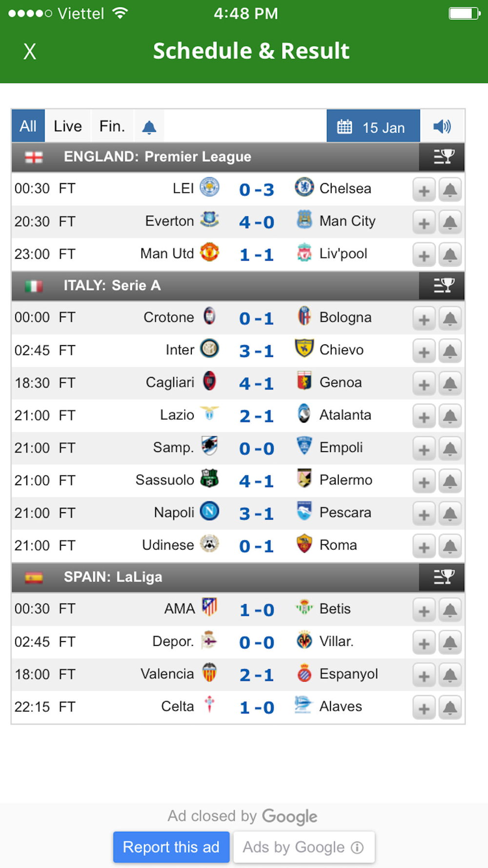Collapse the ENGLAND: Premier League header
Screen dimensions: 488x868
click(215, 157)
